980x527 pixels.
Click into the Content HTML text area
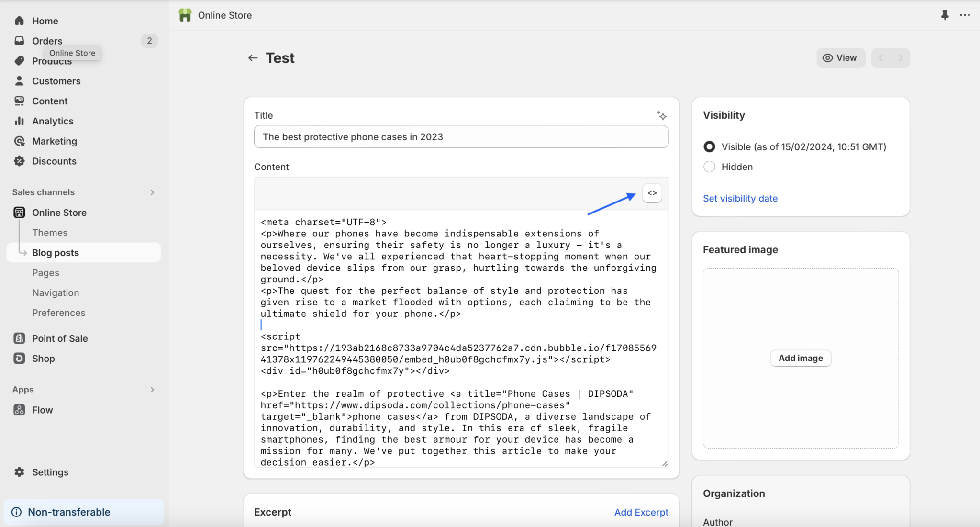coord(461,339)
